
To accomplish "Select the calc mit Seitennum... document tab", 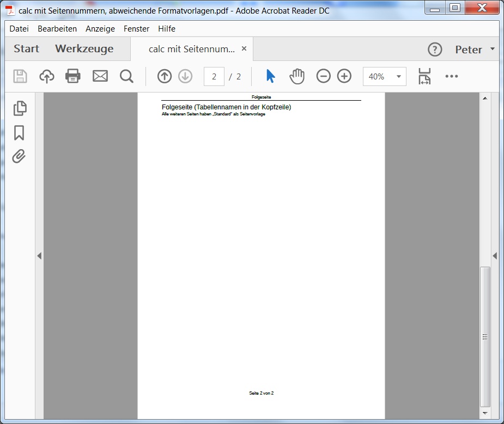I will pyautogui.click(x=192, y=49).
